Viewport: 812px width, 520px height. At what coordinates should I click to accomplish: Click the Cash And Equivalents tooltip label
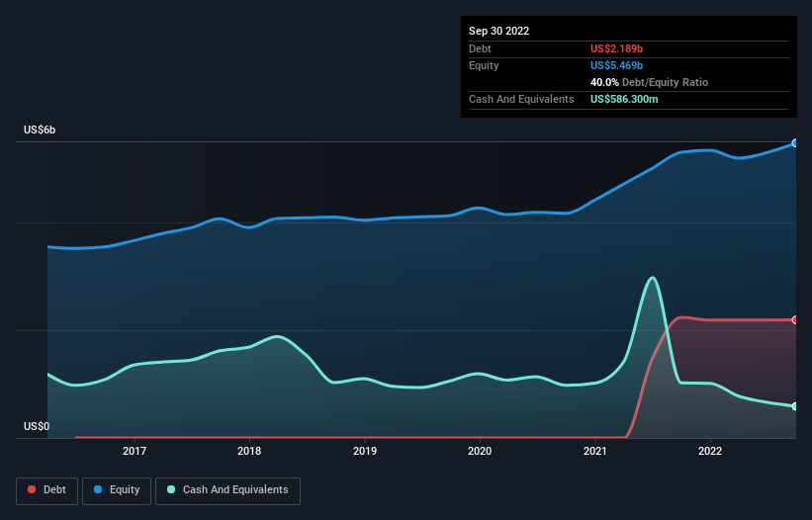pyautogui.click(x=521, y=99)
